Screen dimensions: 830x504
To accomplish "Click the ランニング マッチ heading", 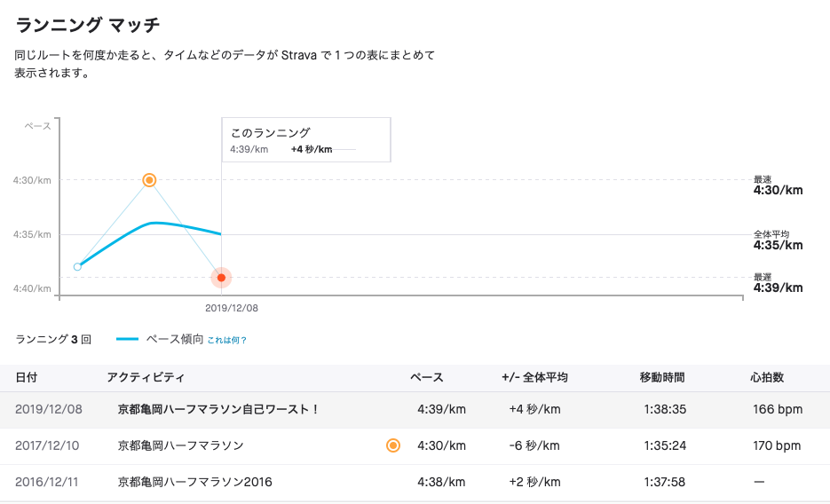I will tap(87, 25).
